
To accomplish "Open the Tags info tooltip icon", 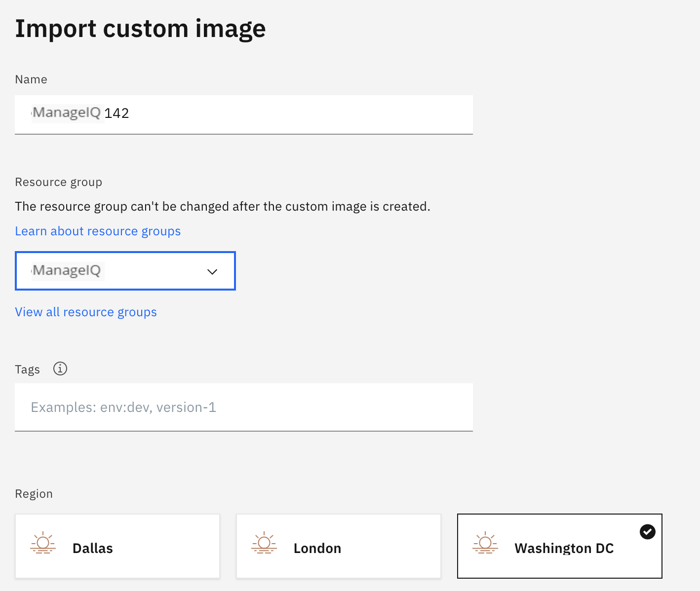I will (60, 369).
